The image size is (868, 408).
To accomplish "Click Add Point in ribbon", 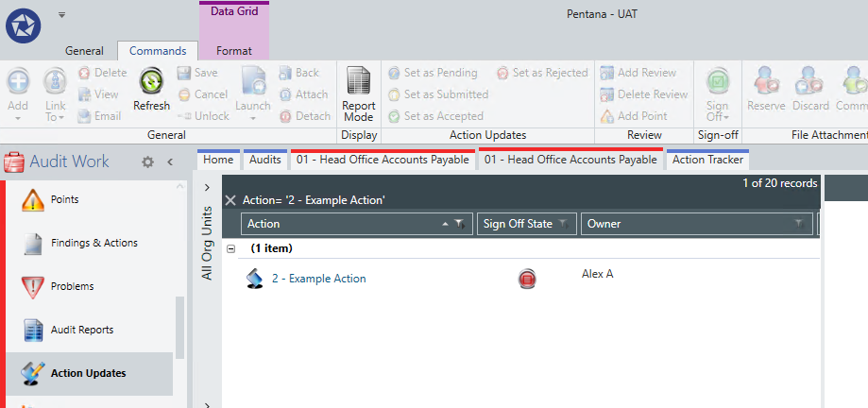I will pos(634,116).
